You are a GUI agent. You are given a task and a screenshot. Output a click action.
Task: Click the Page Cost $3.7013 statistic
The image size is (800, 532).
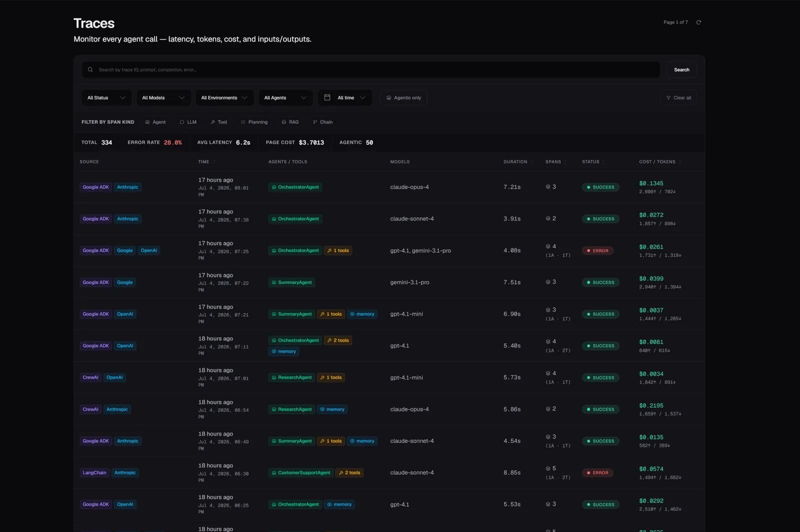click(x=295, y=142)
